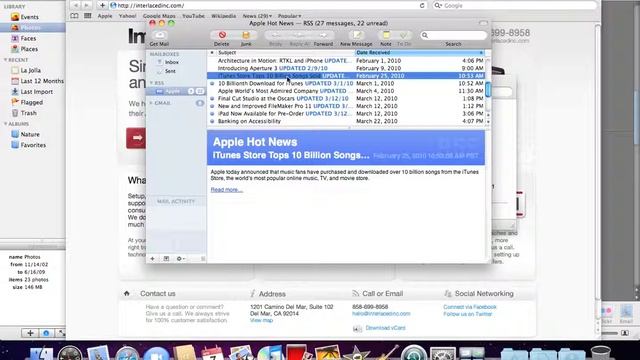Select 'Architecture in Motion: RTKL and iPhone' message
The image size is (640, 360).
(x=346, y=61)
